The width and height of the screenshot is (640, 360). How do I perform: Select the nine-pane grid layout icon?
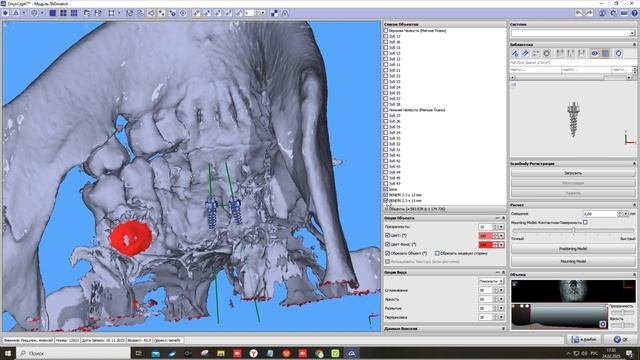[x=74, y=13]
